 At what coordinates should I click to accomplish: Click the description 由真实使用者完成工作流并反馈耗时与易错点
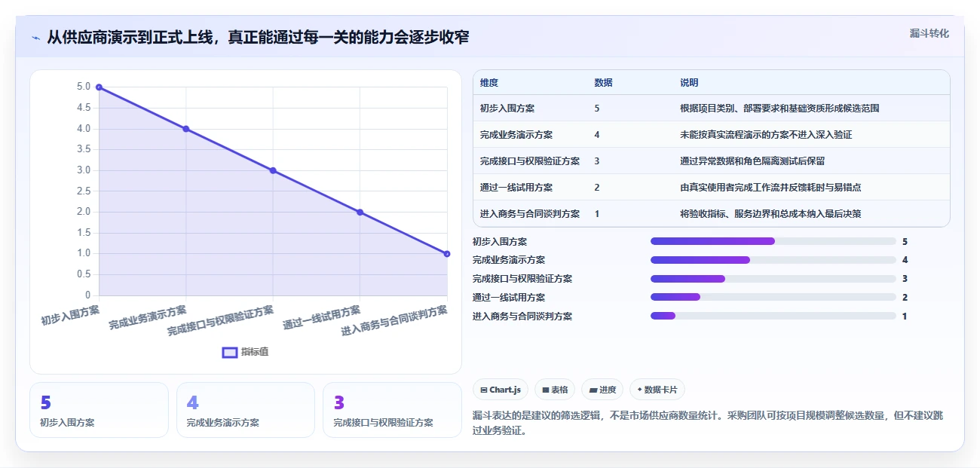(770, 188)
